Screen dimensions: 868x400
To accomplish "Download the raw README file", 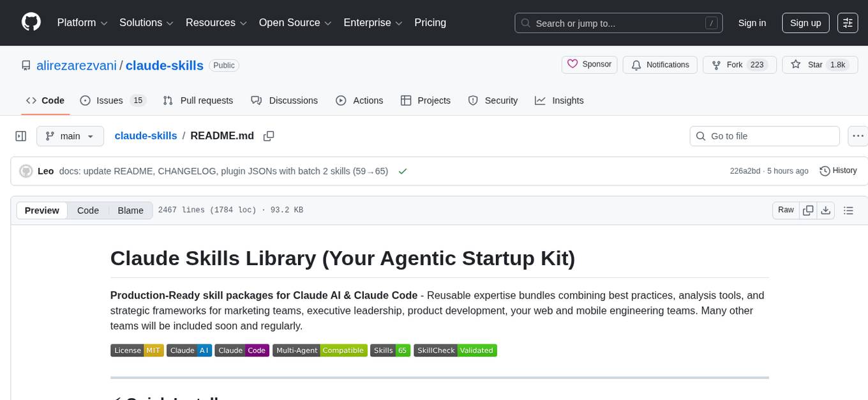I will pyautogui.click(x=825, y=210).
